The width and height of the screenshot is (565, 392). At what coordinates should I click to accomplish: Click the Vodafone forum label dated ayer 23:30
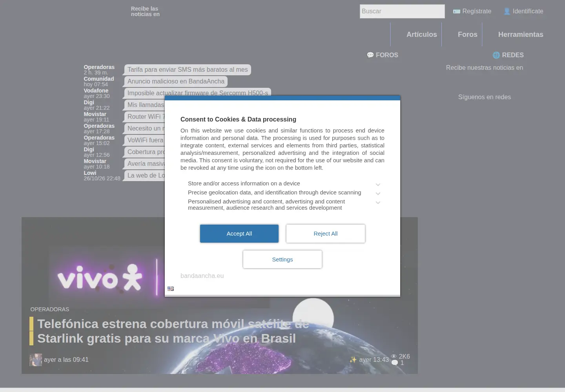point(96,91)
